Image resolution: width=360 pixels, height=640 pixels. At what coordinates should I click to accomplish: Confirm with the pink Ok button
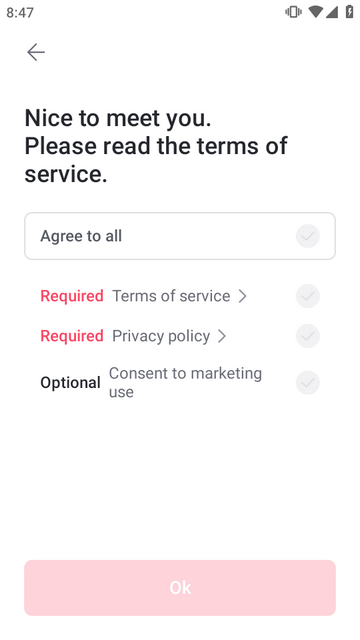[x=180, y=587]
